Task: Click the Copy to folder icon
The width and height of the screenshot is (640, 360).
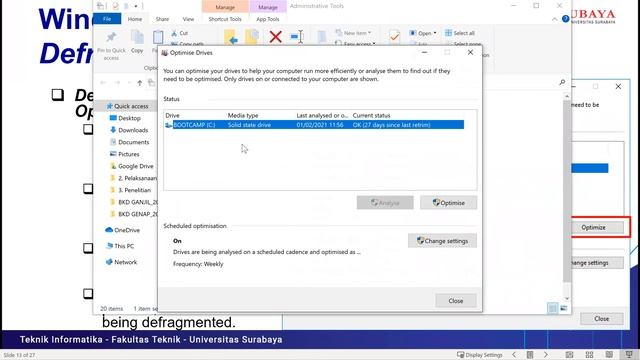Action: (x=252, y=38)
